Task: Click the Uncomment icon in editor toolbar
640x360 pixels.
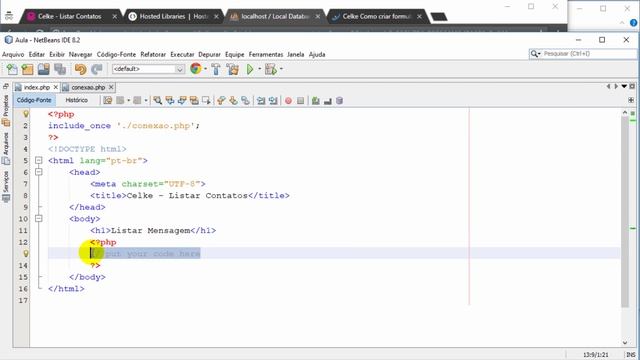Action: (327, 100)
